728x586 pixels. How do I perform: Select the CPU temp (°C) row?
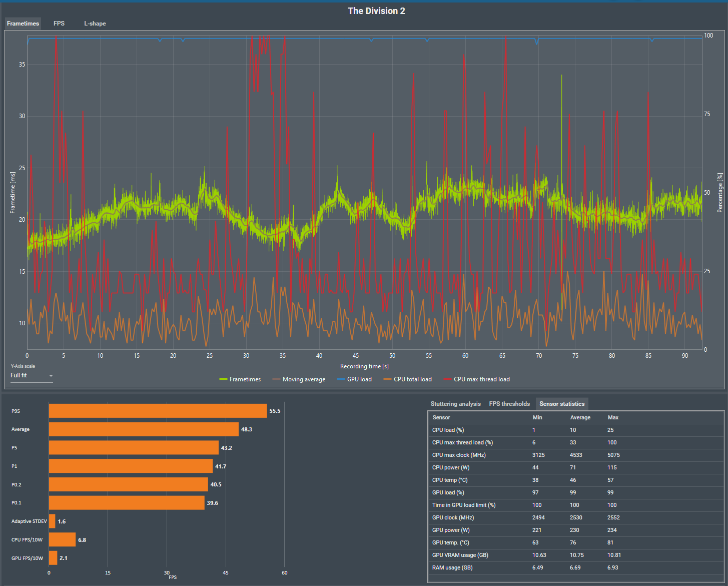tap(576, 480)
